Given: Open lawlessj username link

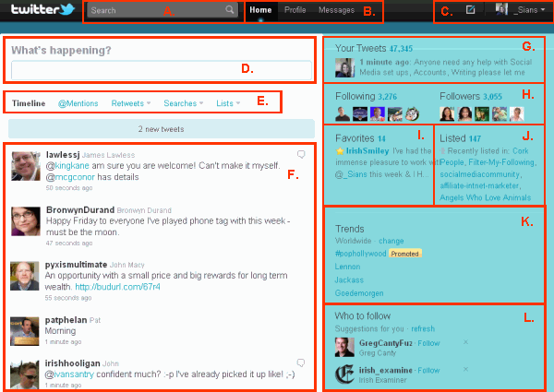Looking at the screenshot, I should (x=63, y=155).
